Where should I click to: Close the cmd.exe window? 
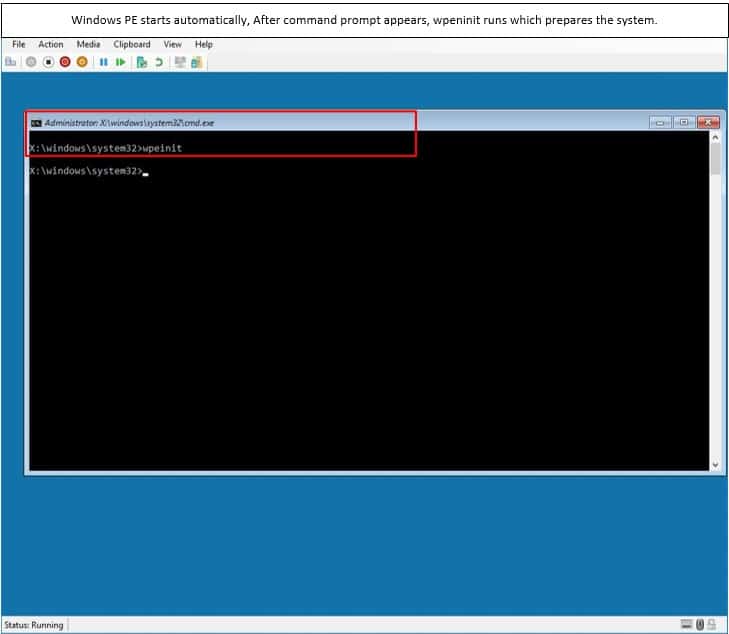[708, 122]
